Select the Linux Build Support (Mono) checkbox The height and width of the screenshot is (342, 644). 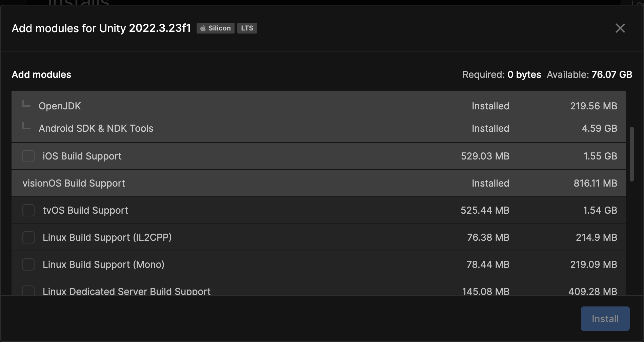click(x=28, y=264)
